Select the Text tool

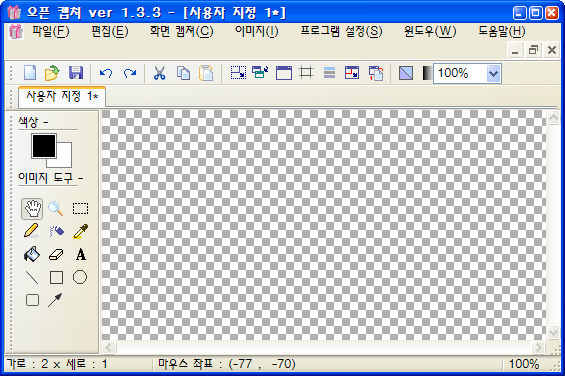[x=81, y=255]
